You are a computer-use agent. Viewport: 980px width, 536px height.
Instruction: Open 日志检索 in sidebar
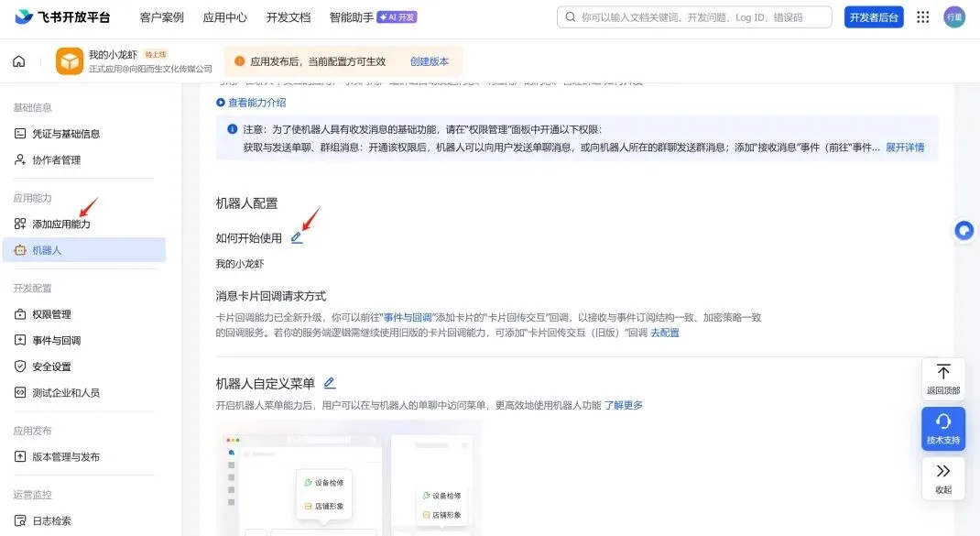[x=83, y=520]
